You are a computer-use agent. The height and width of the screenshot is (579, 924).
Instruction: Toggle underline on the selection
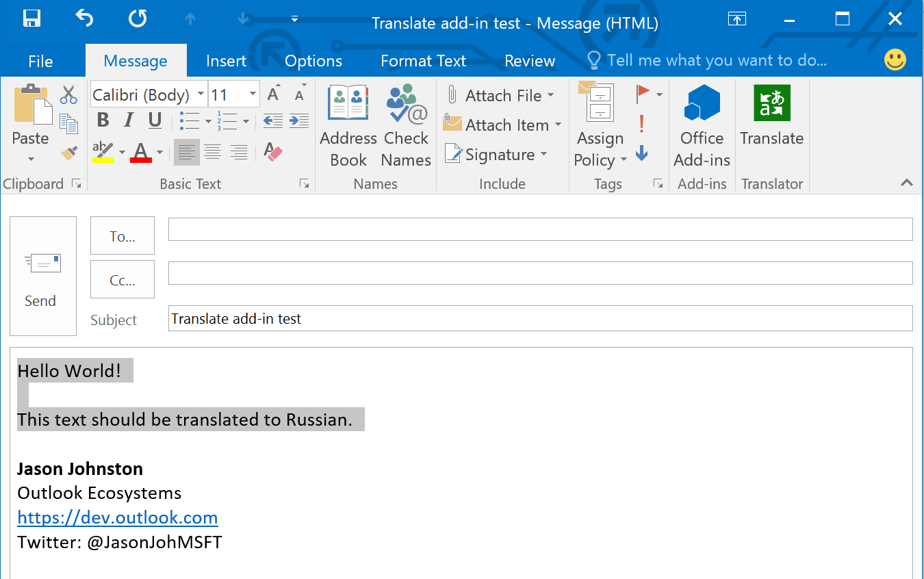(x=153, y=120)
